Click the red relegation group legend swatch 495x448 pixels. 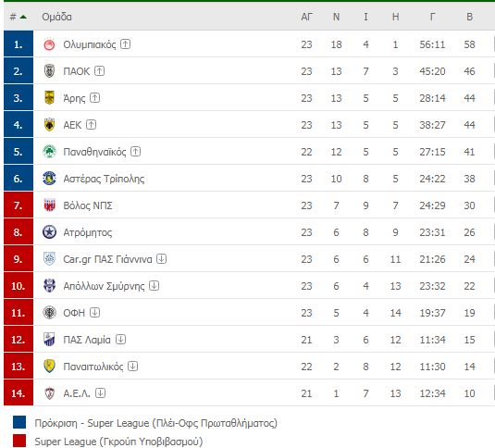coord(19,441)
